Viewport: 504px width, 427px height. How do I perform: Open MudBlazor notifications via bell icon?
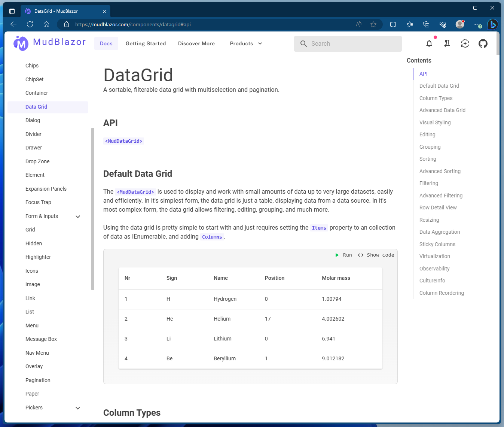(x=429, y=43)
